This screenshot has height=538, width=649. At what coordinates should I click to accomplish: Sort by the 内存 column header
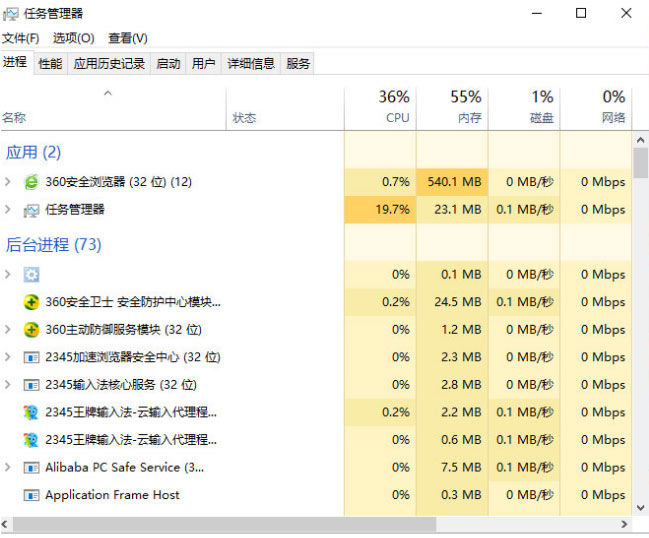click(452, 108)
